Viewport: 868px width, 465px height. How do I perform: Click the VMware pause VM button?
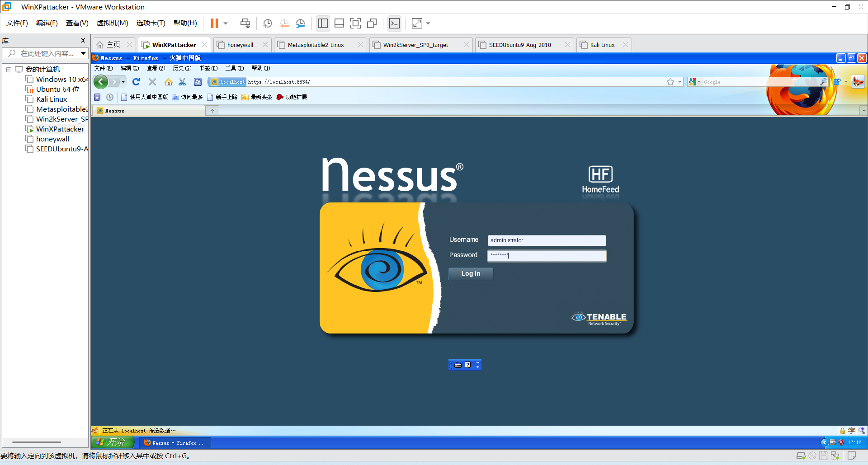pyautogui.click(x=214, y=23)
